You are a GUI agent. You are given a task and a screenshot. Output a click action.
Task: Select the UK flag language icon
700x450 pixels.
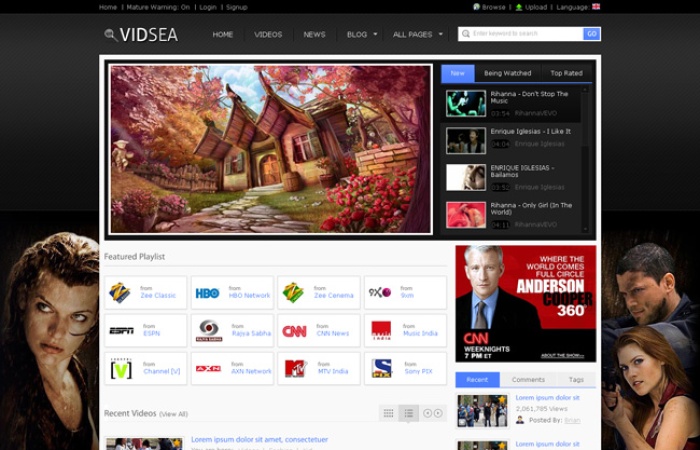pyautogui.click(x=596, y=7)
